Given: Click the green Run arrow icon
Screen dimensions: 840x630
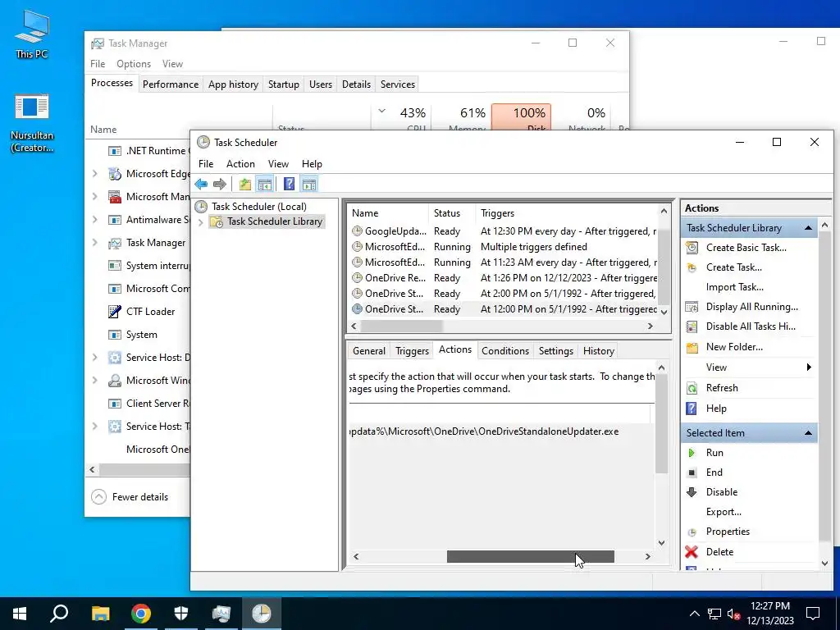Looking at the screenshot, I should click(x=692, y=453).
